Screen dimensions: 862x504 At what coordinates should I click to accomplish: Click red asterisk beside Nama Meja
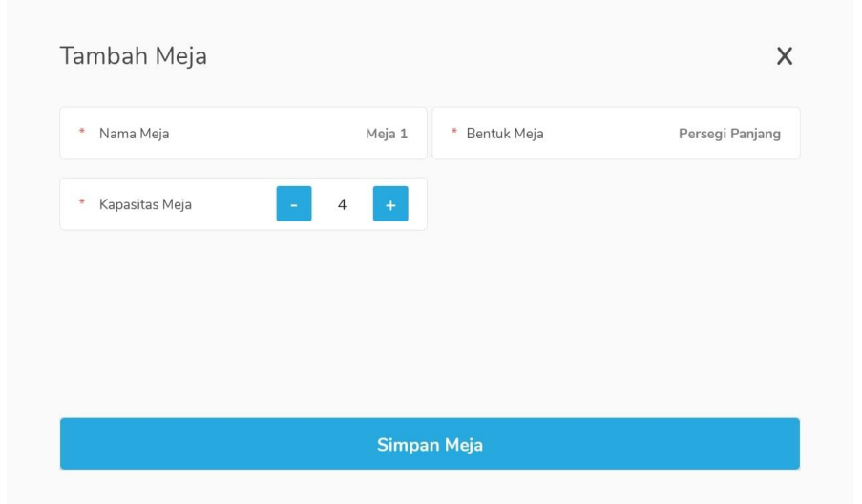coord(82,134)
